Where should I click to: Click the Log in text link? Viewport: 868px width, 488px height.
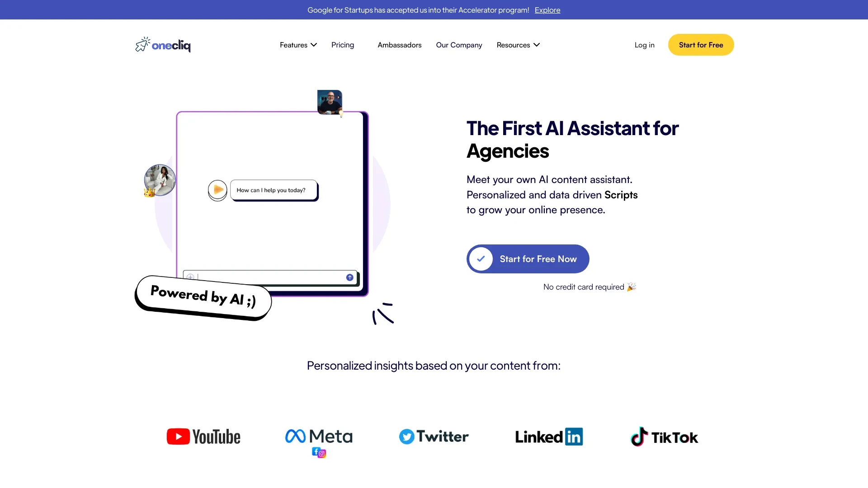click(x=644, y=45)
